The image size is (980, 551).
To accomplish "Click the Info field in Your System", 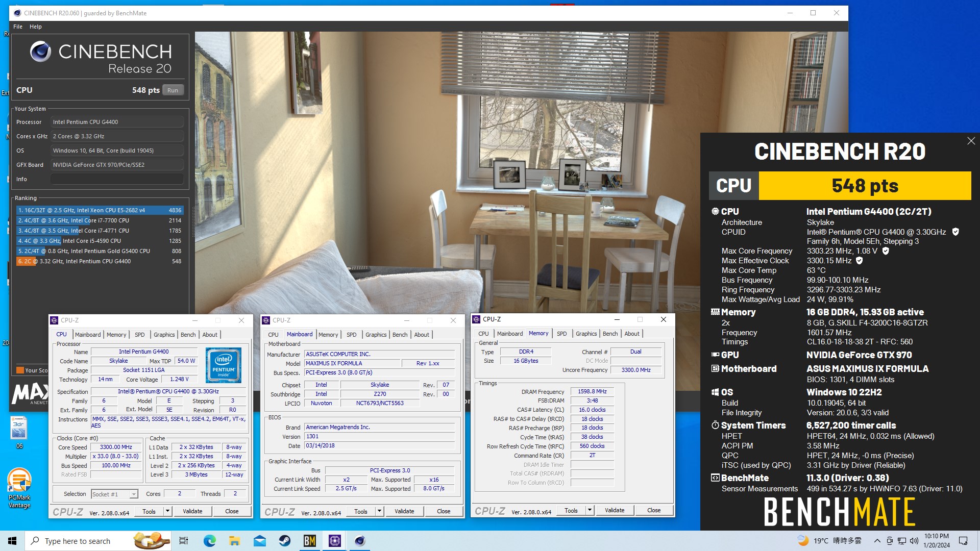I will pyautogui.click(x=117, y=179).
